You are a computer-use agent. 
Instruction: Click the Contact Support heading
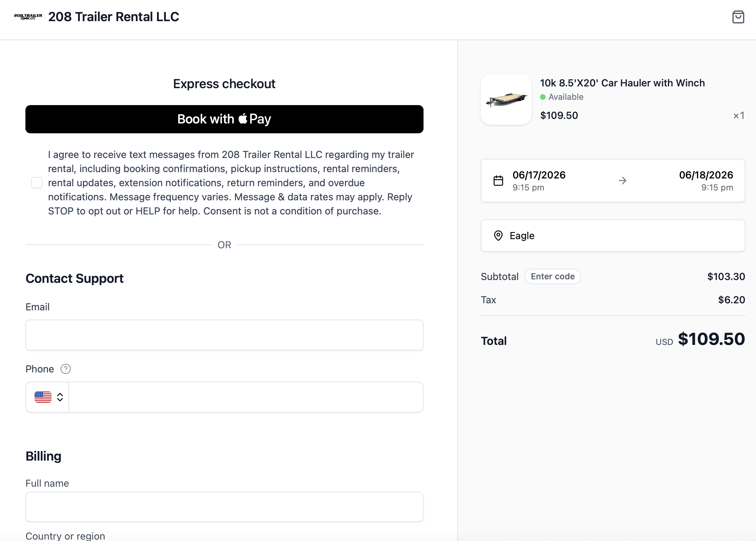coord(74,279)
